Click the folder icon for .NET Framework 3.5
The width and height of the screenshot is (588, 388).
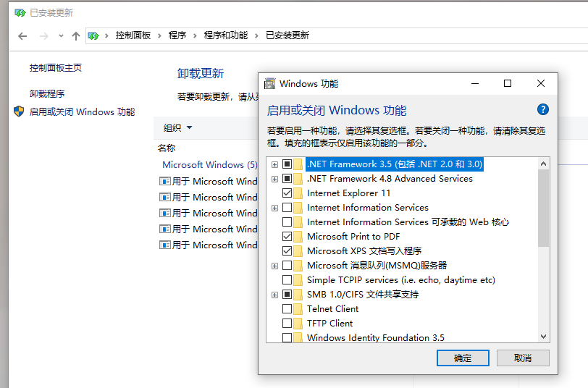click(298, 164)
